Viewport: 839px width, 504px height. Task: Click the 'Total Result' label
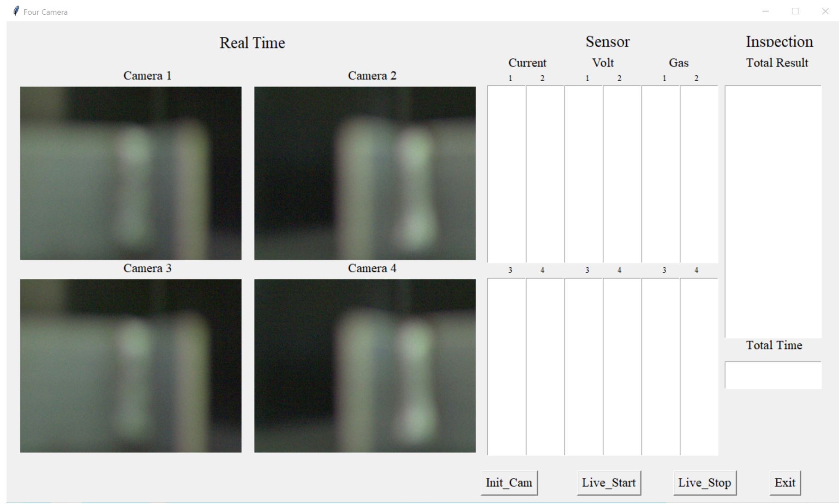pos(777,63)
